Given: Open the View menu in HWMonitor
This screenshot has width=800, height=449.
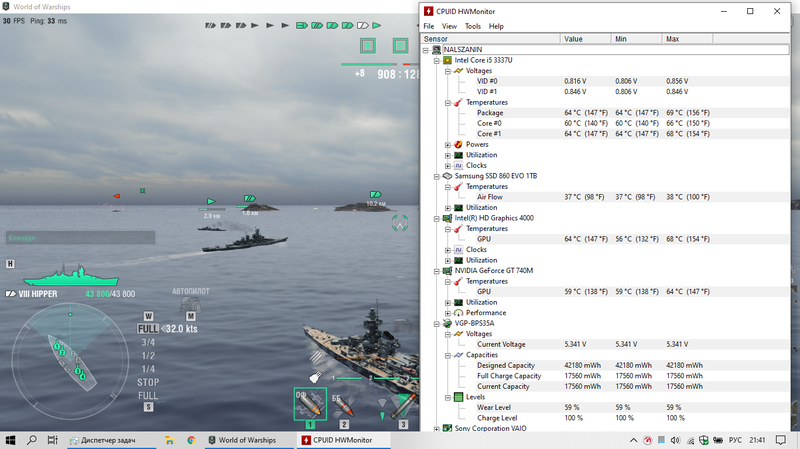Looking at the screenshot, I should [449, 26].
